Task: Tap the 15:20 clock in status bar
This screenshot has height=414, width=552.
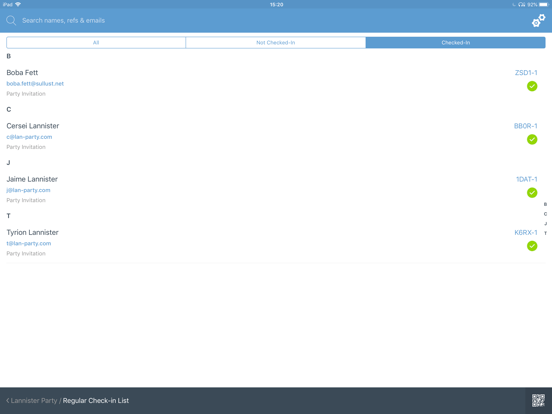Action: [x=276, y=5]
